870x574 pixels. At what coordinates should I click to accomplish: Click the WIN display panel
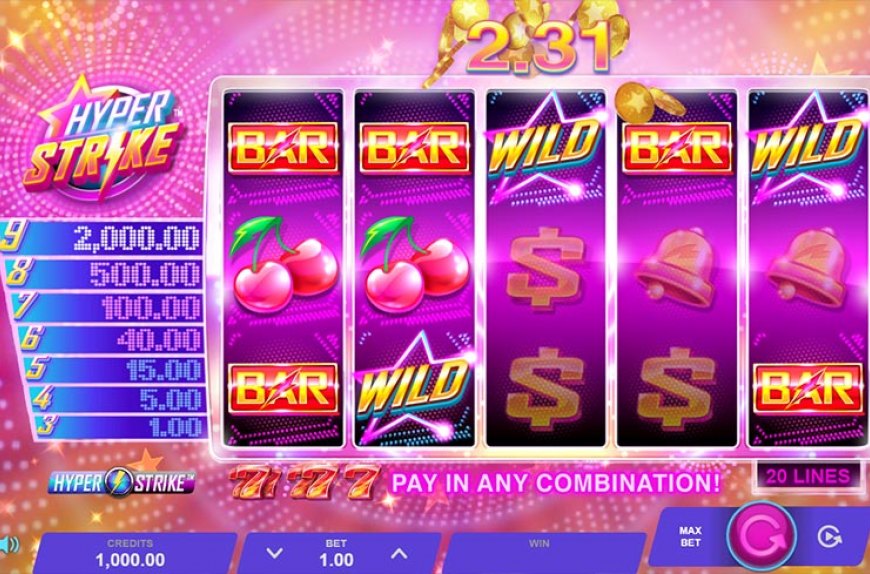pyautogui.click(x=547, y=552)
